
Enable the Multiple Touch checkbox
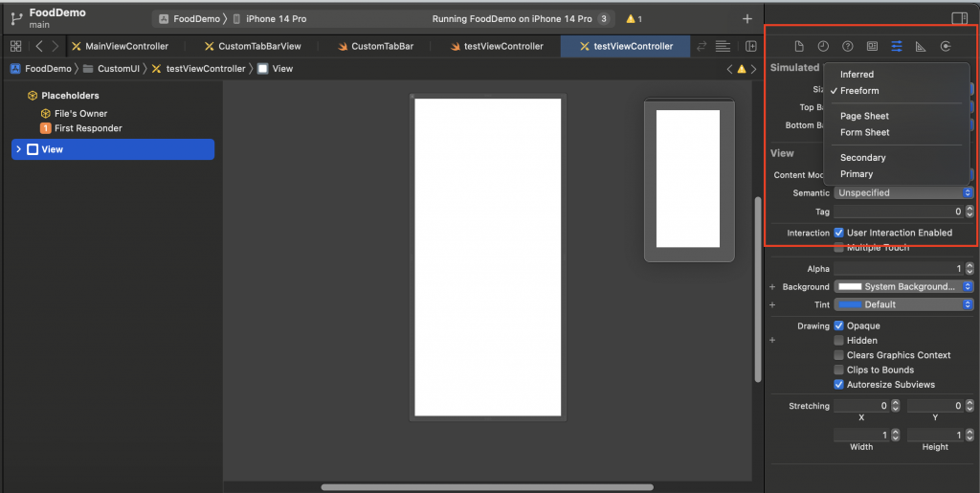point(838,247)
